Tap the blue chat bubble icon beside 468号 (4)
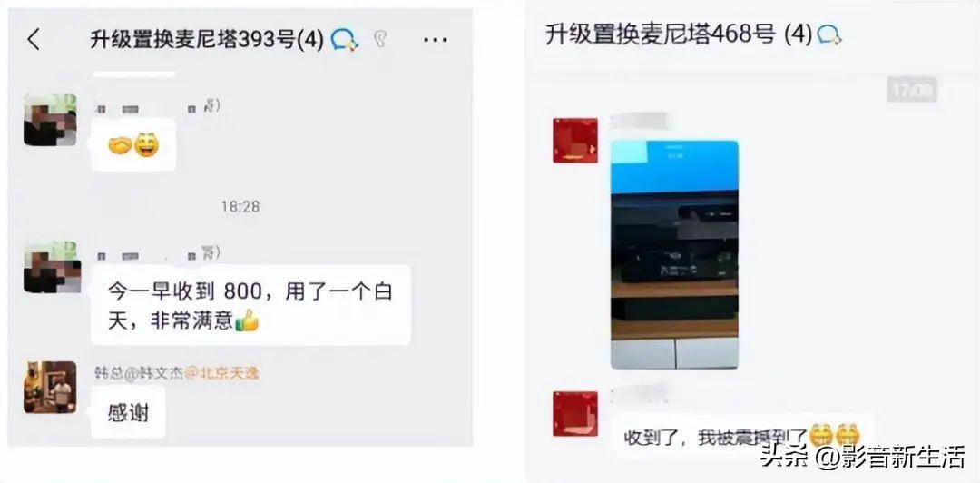This screenshot has width=980, height=483. click(828, 34)
